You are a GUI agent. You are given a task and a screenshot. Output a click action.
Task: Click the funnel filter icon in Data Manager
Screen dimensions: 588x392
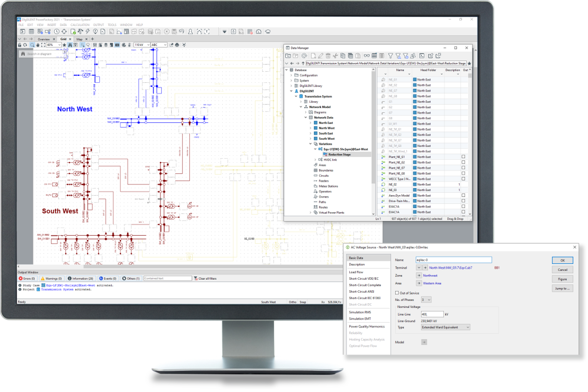pyautogui.click(x=390, y=56)
